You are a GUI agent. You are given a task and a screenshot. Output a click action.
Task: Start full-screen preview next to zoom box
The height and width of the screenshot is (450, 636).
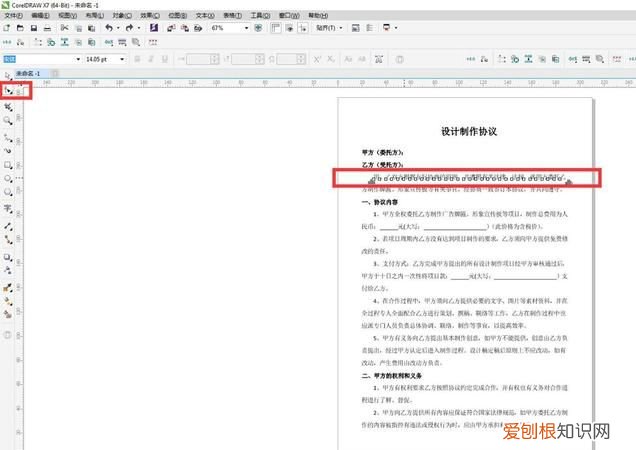click(258, 28)
